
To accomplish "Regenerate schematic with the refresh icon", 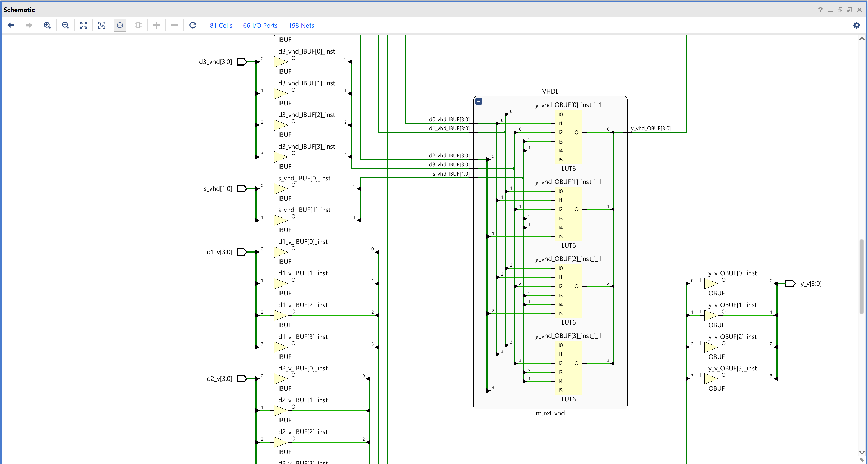I will (193, 25).
